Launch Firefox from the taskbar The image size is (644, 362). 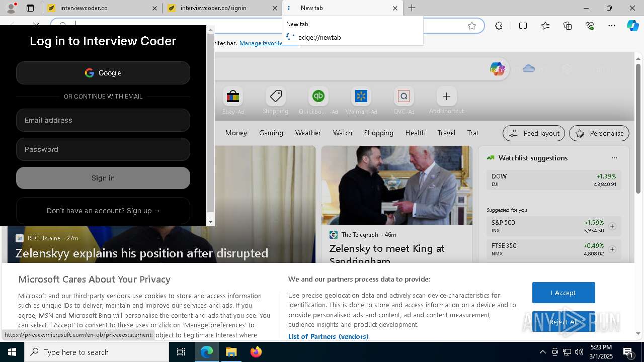(256, 352)
